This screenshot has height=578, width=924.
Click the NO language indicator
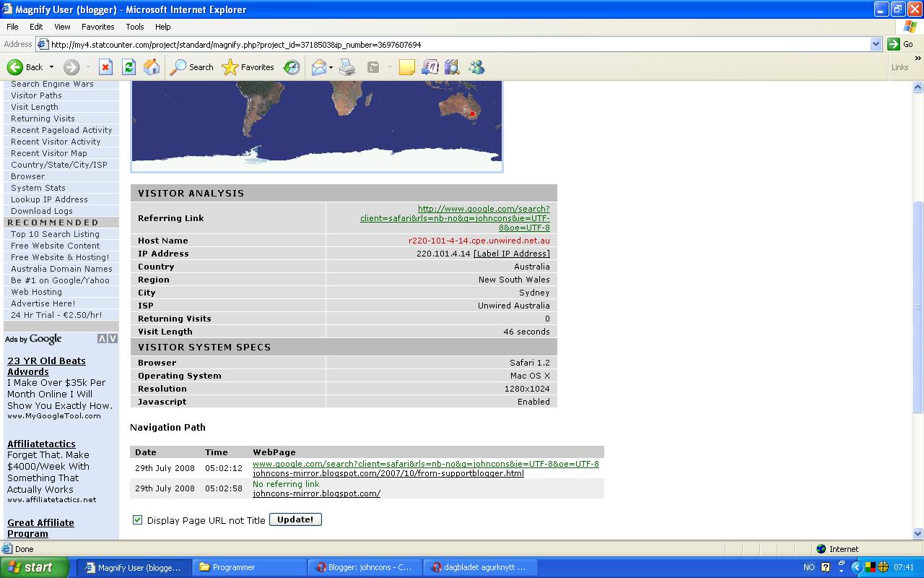coord(808,567)
